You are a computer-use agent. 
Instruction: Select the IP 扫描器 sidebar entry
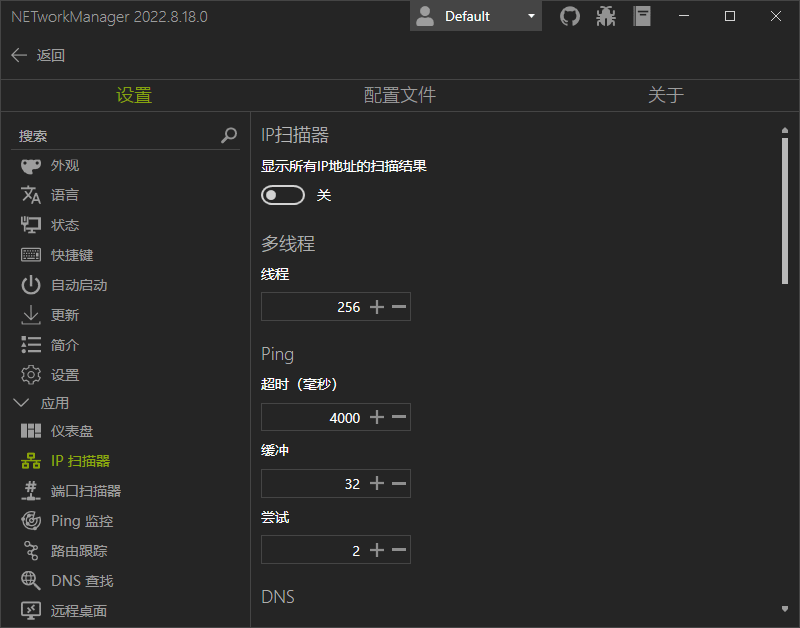pos(65,461)
